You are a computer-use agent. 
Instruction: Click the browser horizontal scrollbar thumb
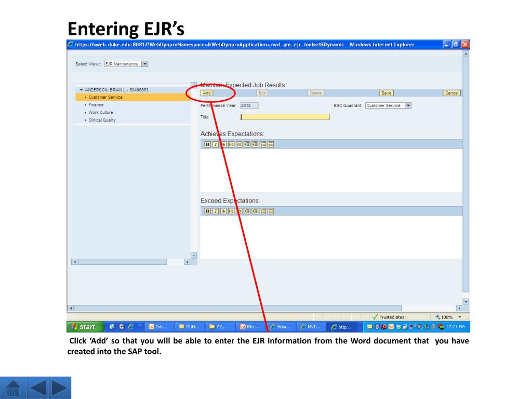coord(238,308)
